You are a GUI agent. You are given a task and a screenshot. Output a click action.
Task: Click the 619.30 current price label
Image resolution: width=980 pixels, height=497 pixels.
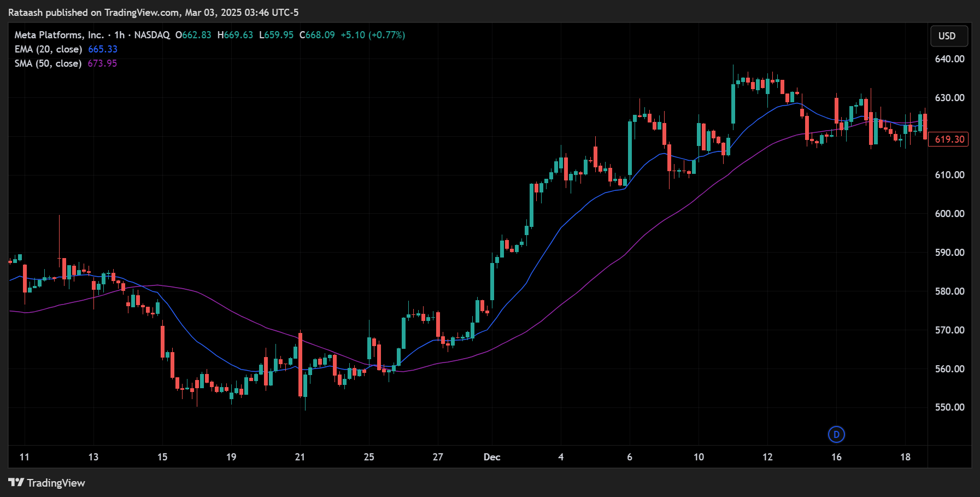949,139
